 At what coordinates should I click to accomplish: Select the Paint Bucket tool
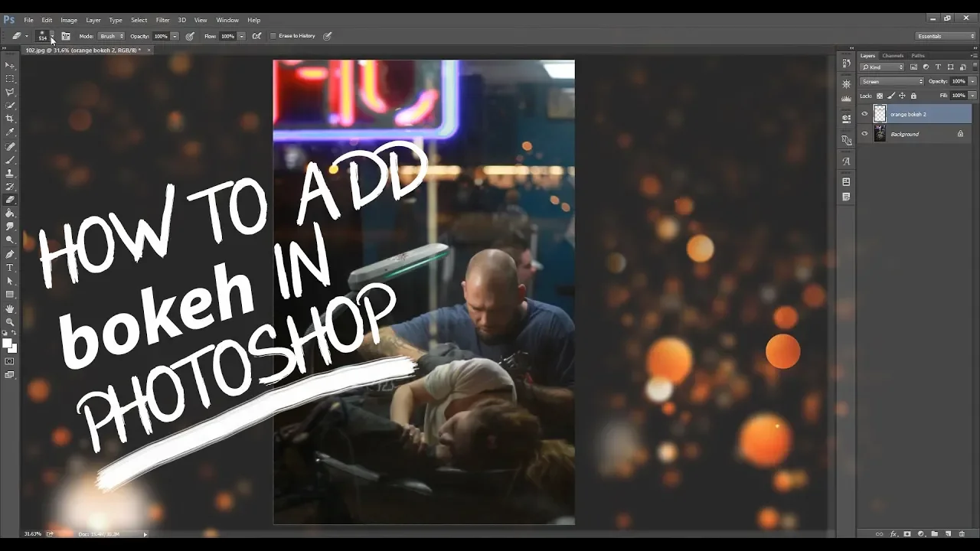10,214
